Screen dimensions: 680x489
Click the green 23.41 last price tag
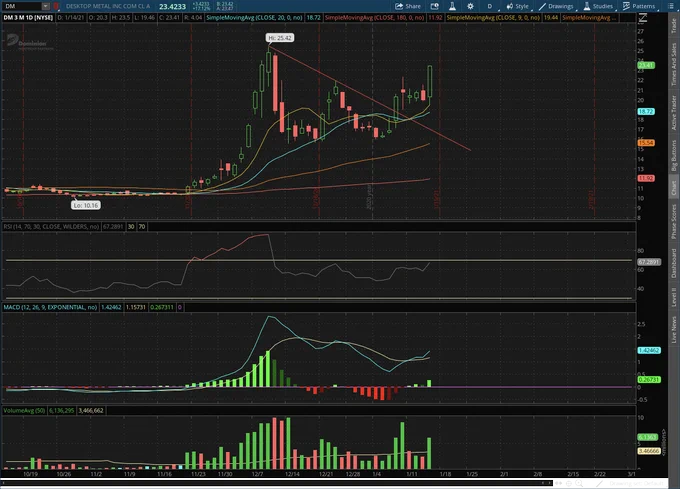[646, 65]
